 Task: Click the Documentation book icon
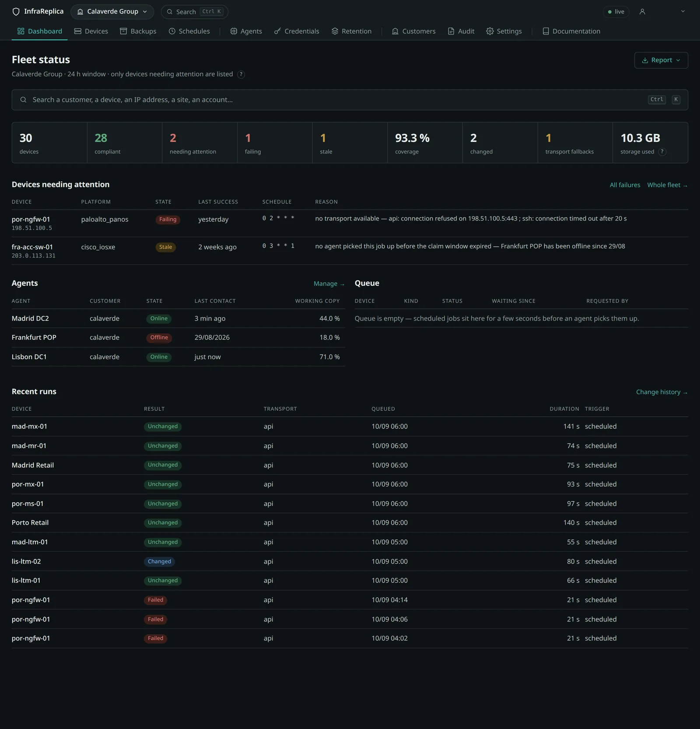[x=546, y=31]
